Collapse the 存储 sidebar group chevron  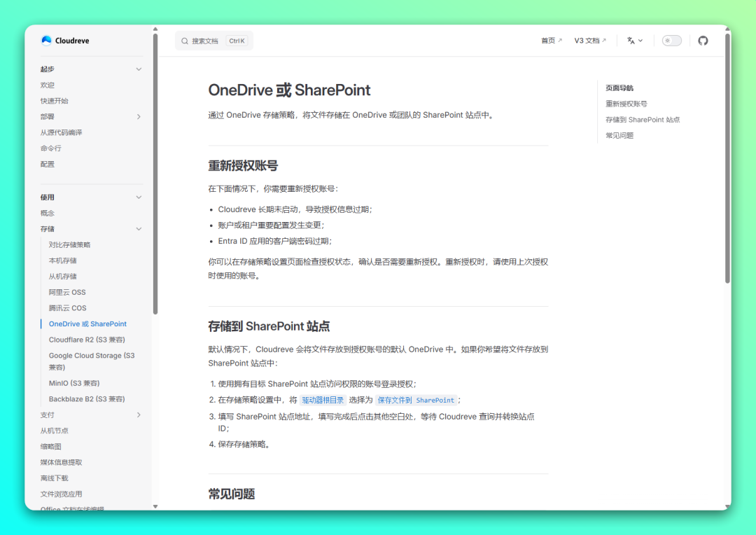(x=139, y=229)
